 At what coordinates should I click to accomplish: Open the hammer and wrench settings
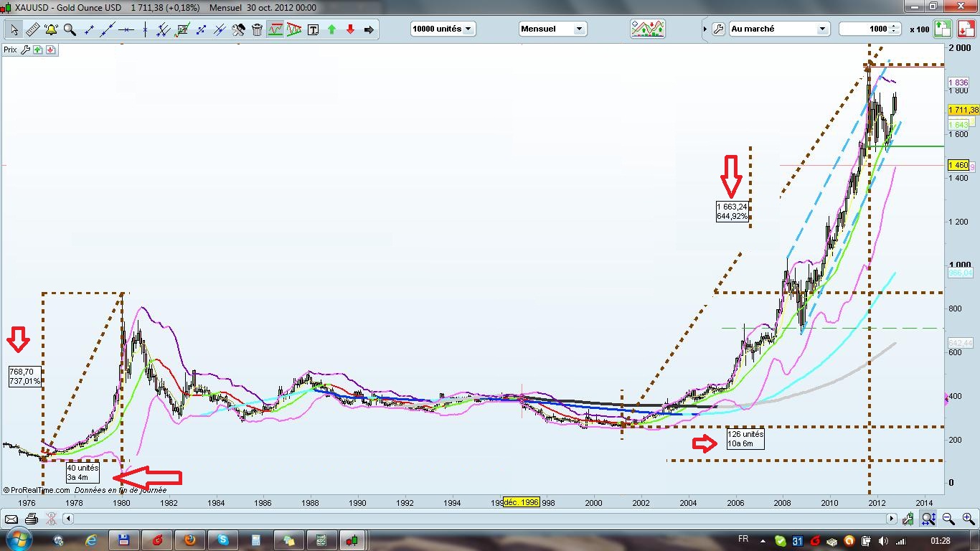tap(238, 29)
